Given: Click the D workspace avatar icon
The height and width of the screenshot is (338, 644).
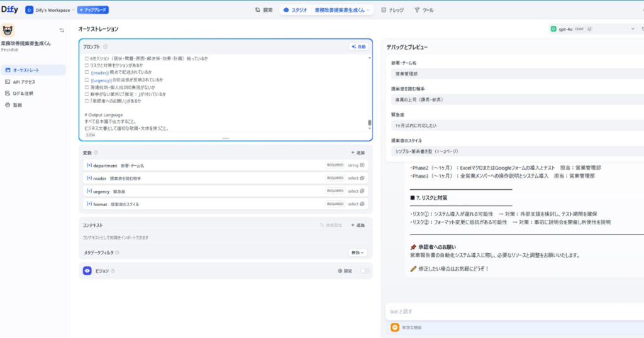Looking at the screenshot, I should click(x=29, y=10).
